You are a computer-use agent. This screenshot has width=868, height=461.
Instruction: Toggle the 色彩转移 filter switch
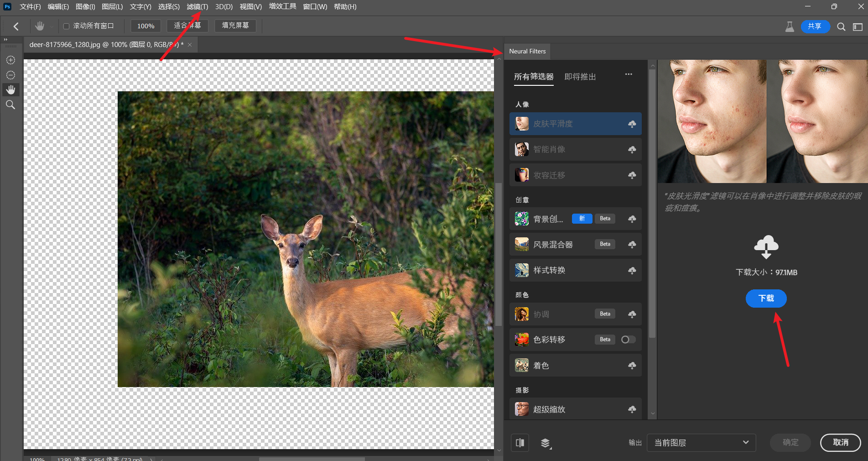point(628,340)
